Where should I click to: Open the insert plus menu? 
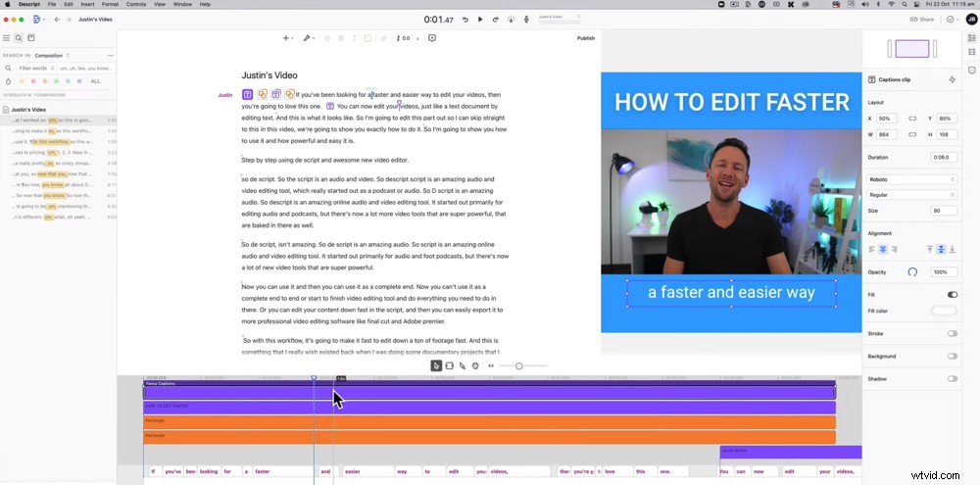pyautogui.click(x=287, y=38)
